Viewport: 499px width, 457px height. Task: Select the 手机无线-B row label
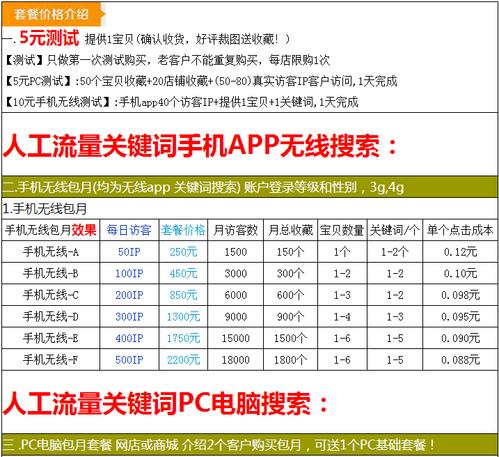tap(51, 273)
